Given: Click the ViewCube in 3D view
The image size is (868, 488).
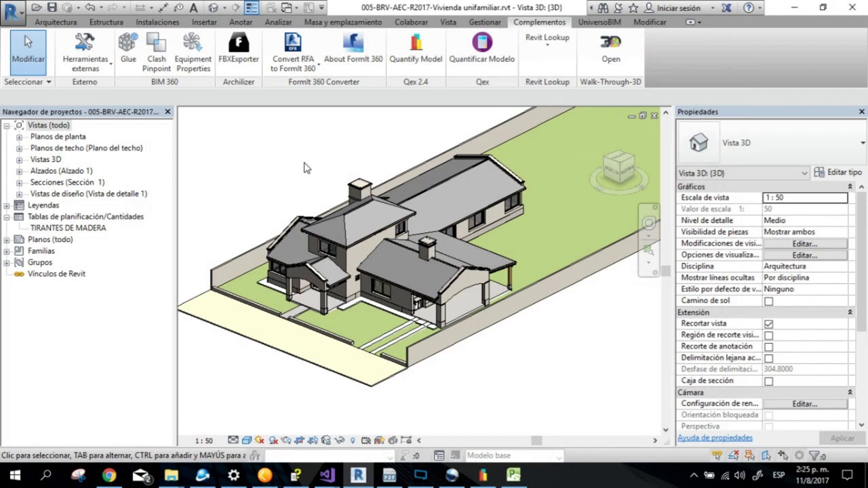Looking at the screenshot, I should [618, 167].
